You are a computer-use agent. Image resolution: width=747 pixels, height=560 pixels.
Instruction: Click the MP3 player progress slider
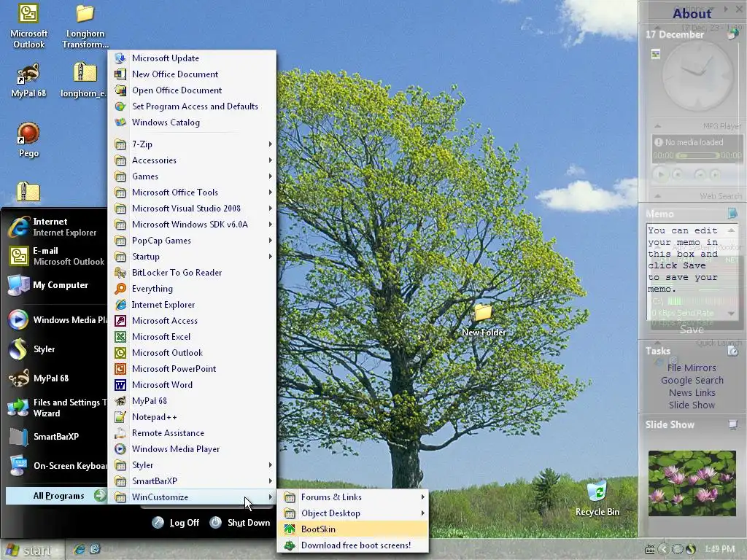[697, 156]
